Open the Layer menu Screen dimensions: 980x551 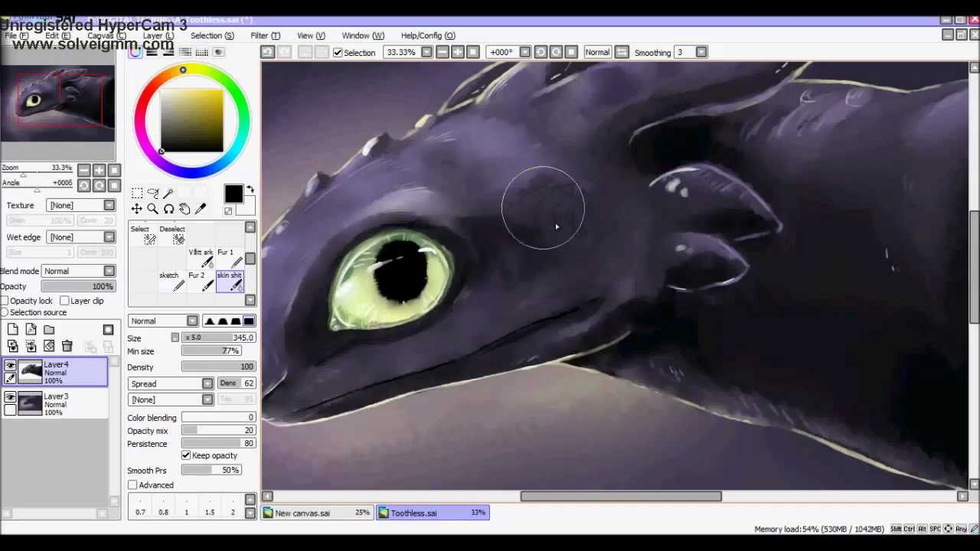(158, 35)
